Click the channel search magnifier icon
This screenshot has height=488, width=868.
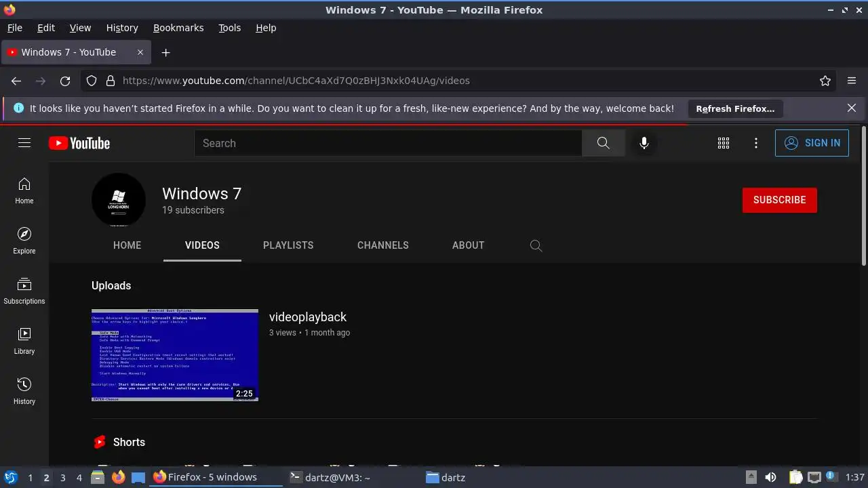point(536,245)
